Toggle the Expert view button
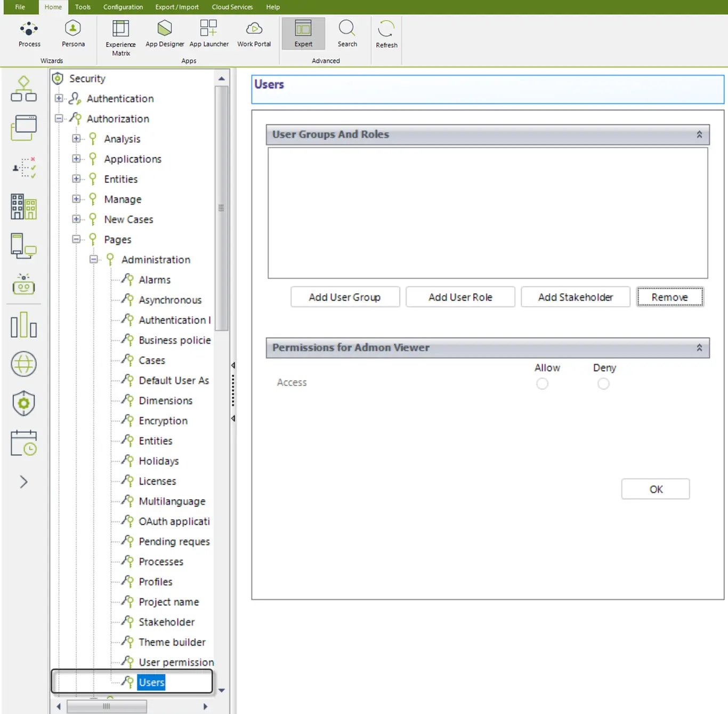The height and width of the screenshot is (714, 728). (x=303, y=34)
